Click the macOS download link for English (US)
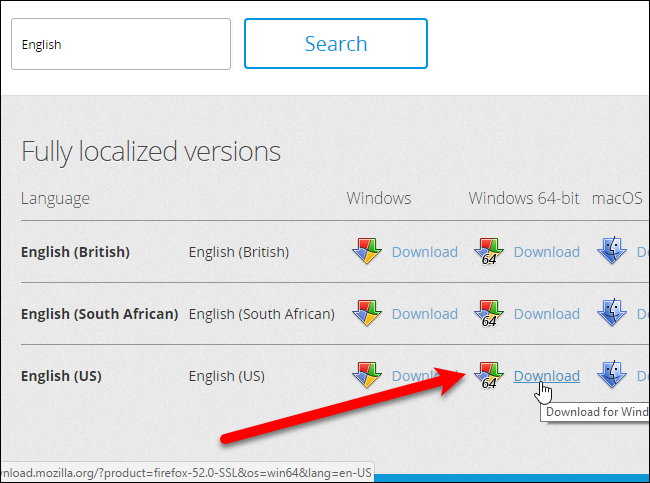Viewport: 650px width, 483px height. click(x=643, y=376)
